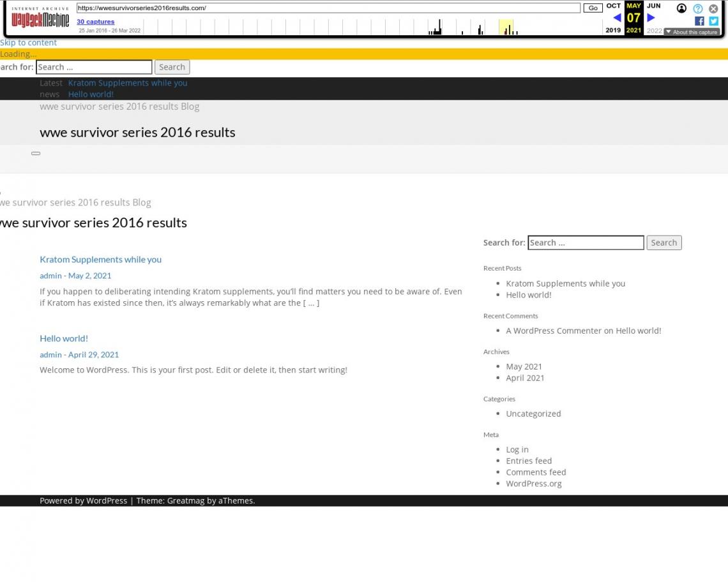
Task: Open the Uncategorized category
Action: [533, 414]
